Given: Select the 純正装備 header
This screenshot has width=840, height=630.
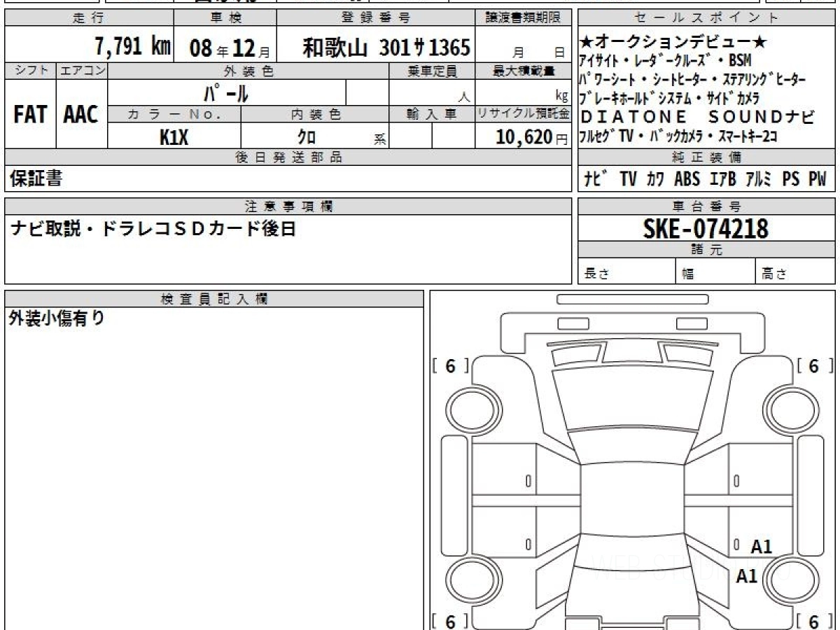Looking at the screenshot, I should pyautogui.click(x=706, y=157).
